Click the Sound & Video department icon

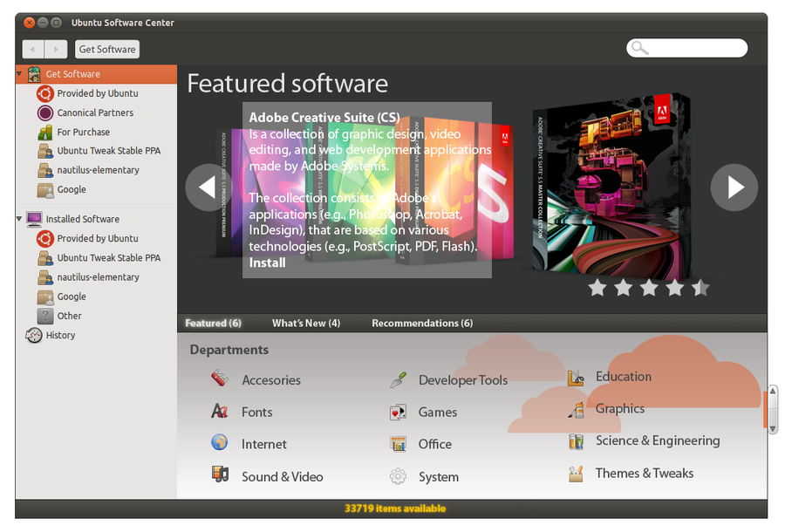220,474
